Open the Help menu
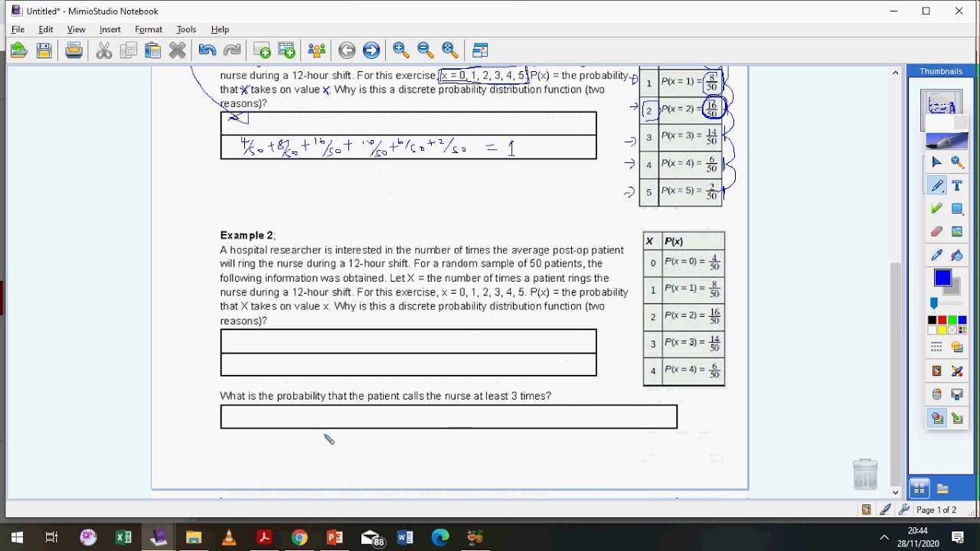The image size is (980, 551). click(x=220, y=29)
